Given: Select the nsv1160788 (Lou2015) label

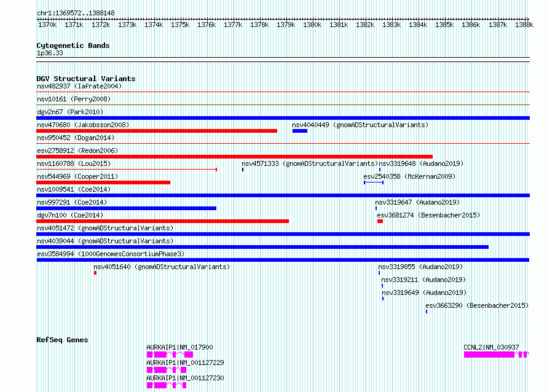Looking at the screenshot, I should coord(74,163).
